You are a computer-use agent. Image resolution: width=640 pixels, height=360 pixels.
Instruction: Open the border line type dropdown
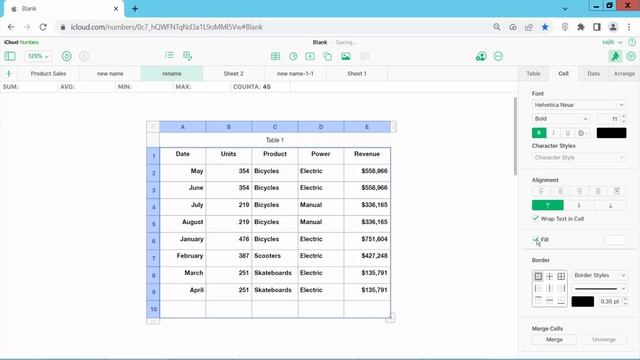[x=599, y=289]
